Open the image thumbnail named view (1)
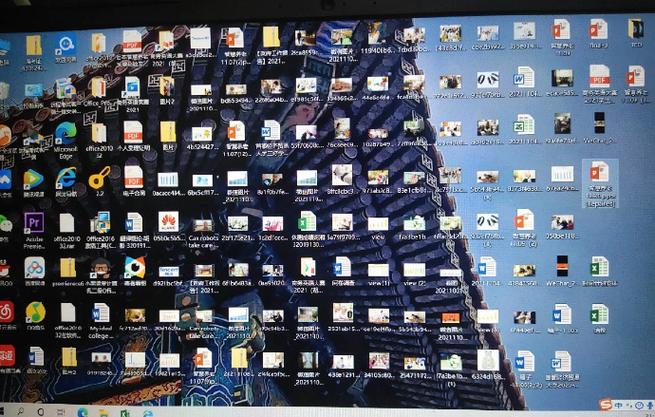Screen dimensions: 655x417 (x=378, y=270)
